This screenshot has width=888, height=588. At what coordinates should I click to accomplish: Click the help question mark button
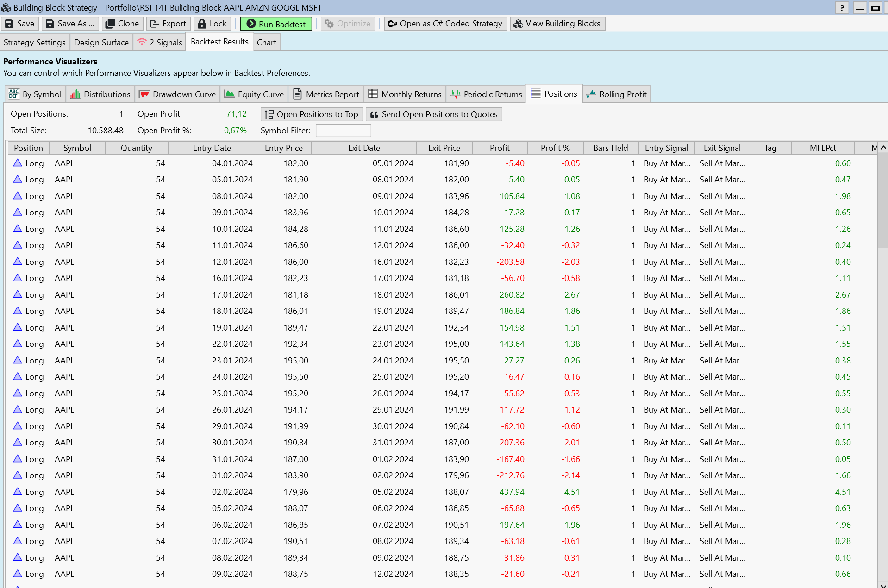click(x=842, y=8)
